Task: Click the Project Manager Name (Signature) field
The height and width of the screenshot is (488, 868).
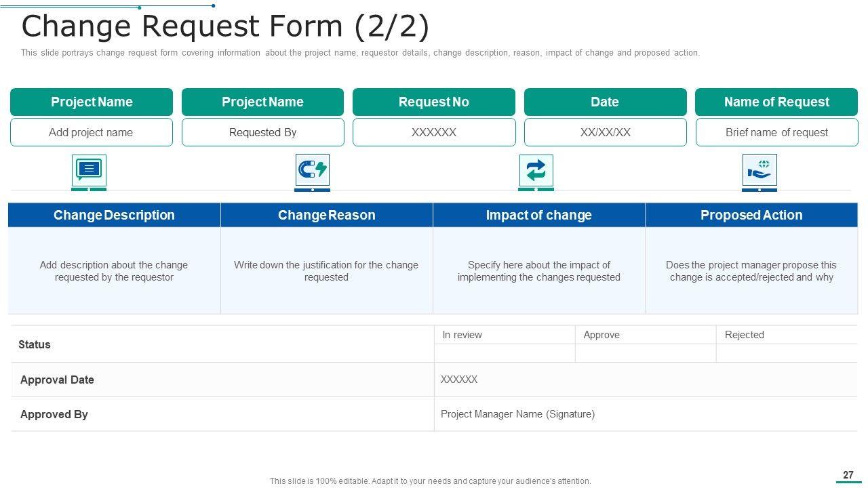Action: pos(517,414)
